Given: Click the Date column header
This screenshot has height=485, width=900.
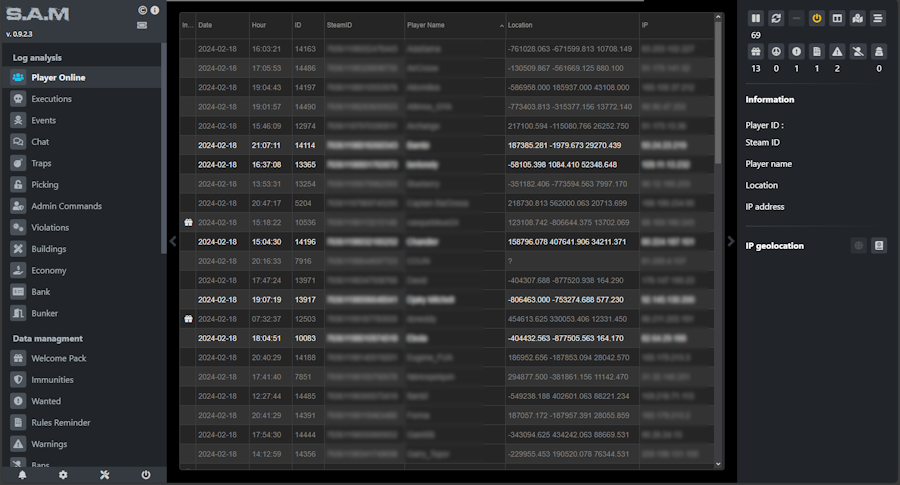Looking at the screenshot, I should pyautogui.click(x=221, y=24).
